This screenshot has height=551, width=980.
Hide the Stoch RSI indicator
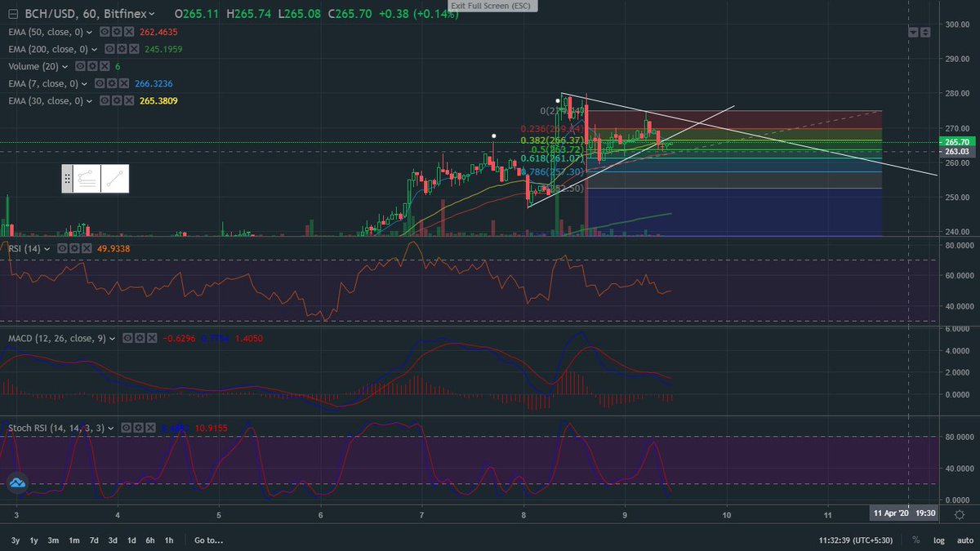point(125,427)
